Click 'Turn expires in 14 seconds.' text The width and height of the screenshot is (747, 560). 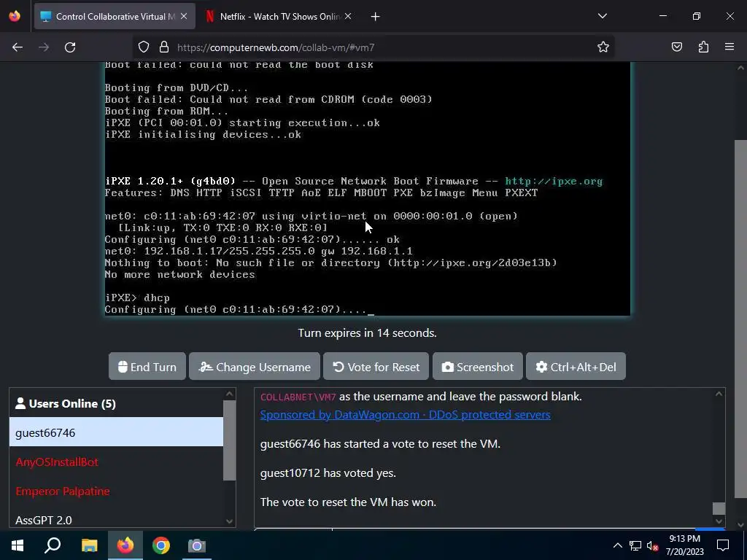pos(367,332)
